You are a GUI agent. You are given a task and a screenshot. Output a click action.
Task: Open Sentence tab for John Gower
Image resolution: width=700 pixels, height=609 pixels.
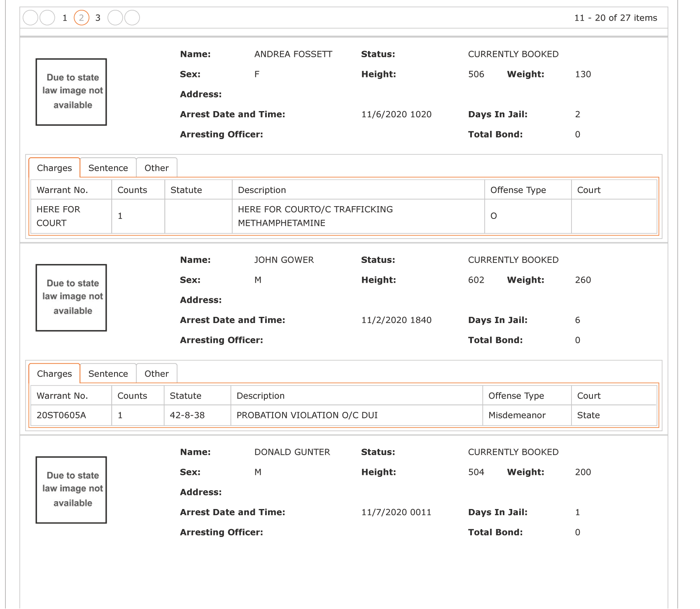coord(108,374)
